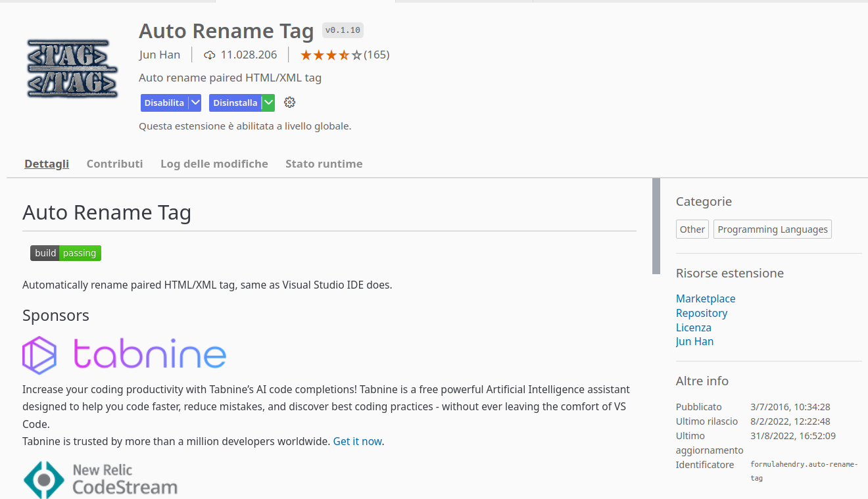
Task: Switch to the Contributi tab
Action: tap(114, 164)
